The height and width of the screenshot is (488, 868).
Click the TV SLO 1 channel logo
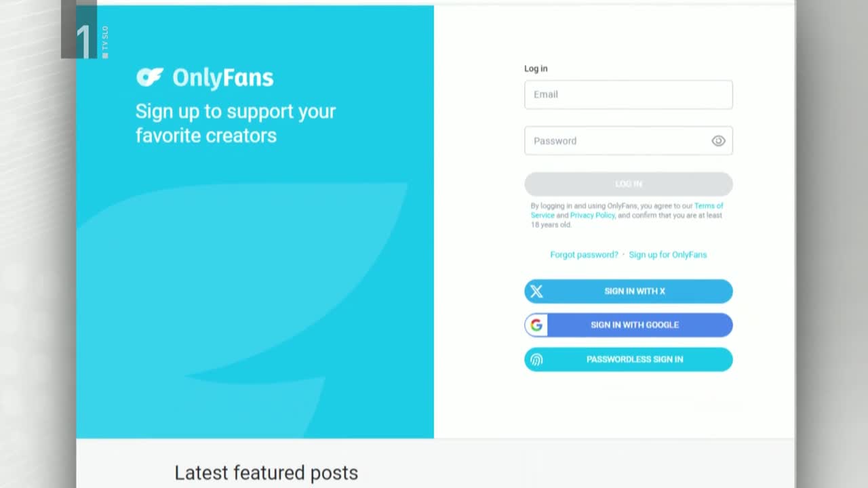85,34
